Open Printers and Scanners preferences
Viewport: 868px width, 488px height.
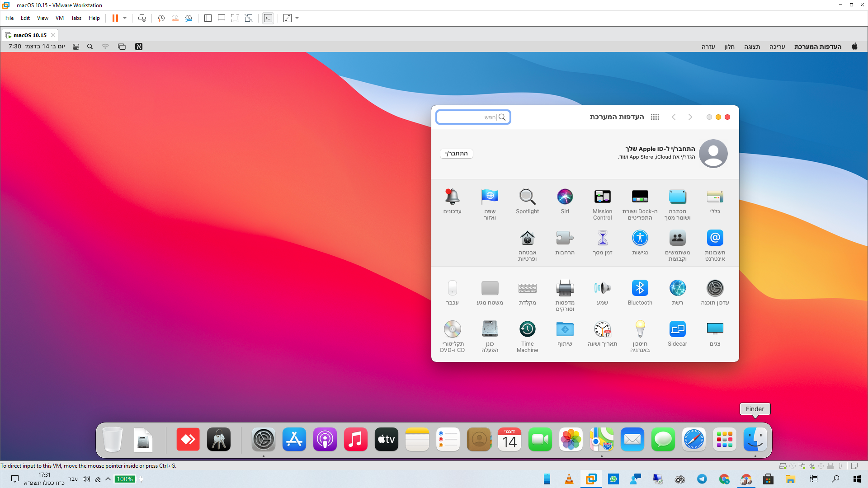click(x=565, y=296)
